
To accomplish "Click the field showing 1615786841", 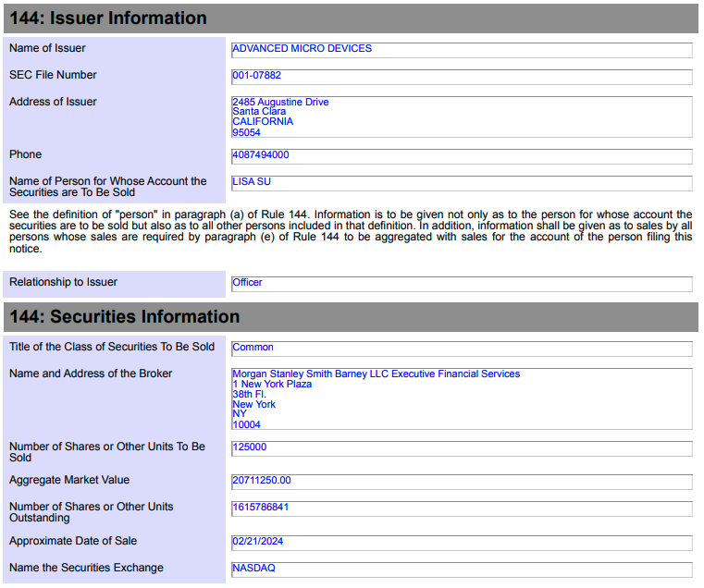I will tap(462, 509).
